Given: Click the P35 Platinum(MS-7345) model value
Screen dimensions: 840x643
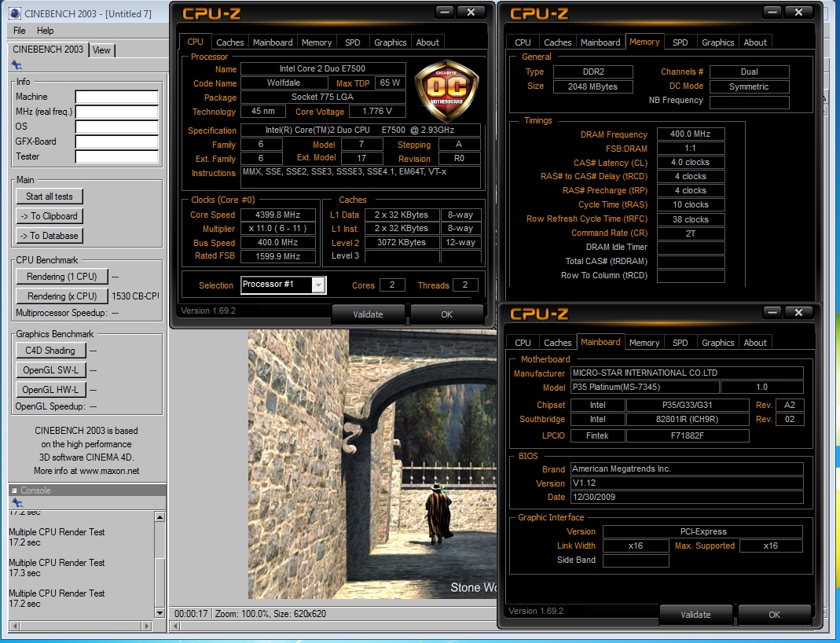Looking at the screenshot, I should [x=644, y=387].
